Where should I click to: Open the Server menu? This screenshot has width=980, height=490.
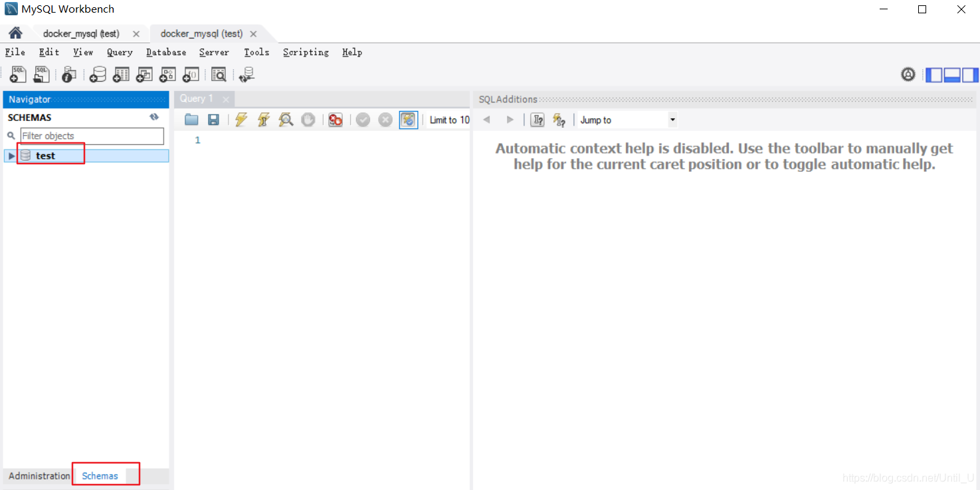214,52
